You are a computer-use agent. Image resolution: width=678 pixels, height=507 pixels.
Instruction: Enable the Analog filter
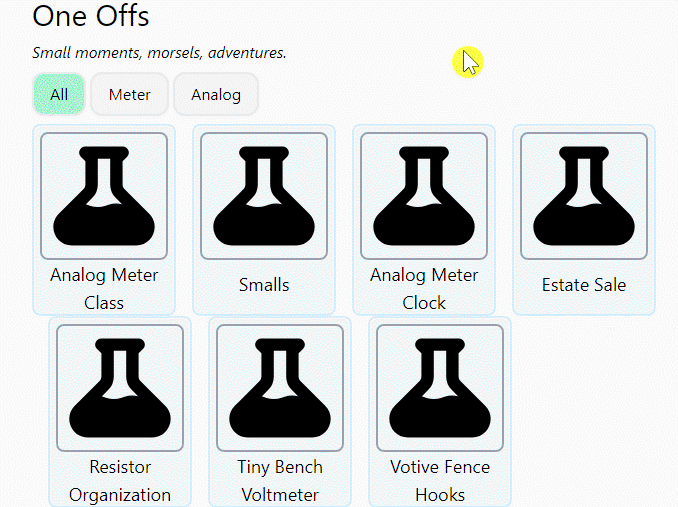click(x=216, y=94)
